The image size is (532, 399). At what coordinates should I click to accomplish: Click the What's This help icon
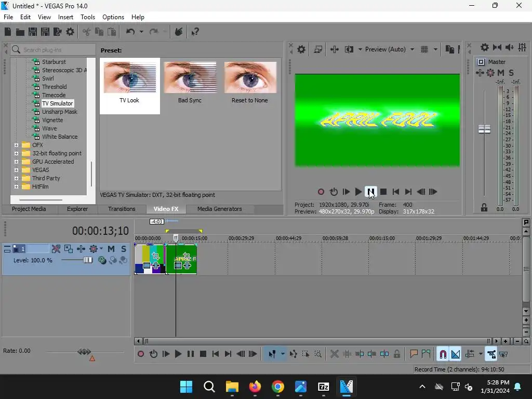(x=195, y=32)
